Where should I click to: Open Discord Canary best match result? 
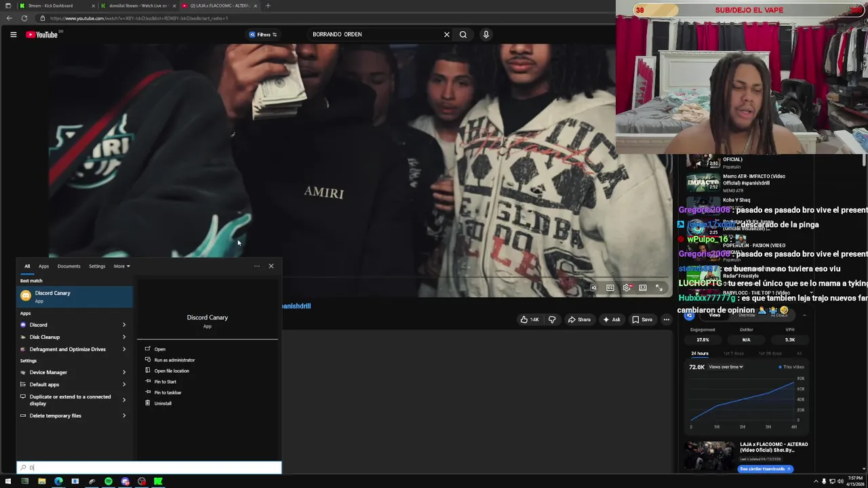pyautogui.click(x=75, y=296)
